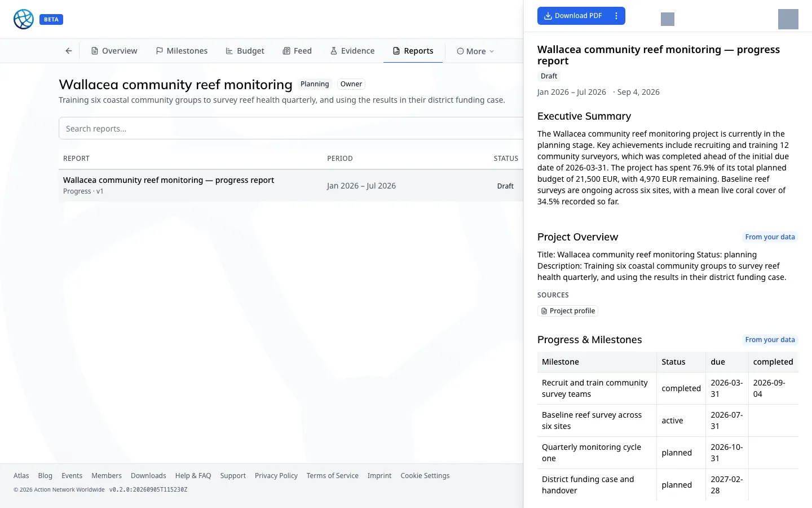Select District funding case and handover milestone
The width and height of the screenshot is (812, 508).
coord(668,485)
